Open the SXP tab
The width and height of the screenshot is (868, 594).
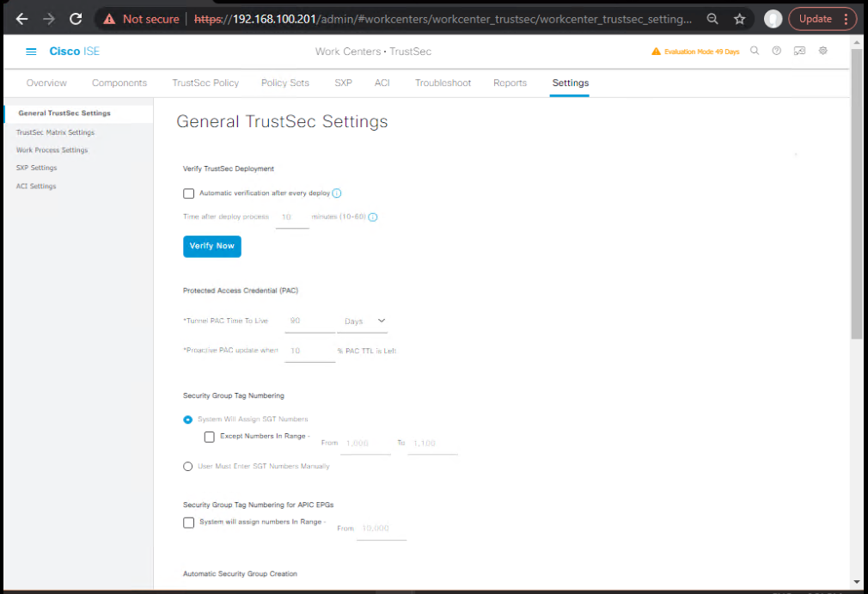[x=343, y=83]
